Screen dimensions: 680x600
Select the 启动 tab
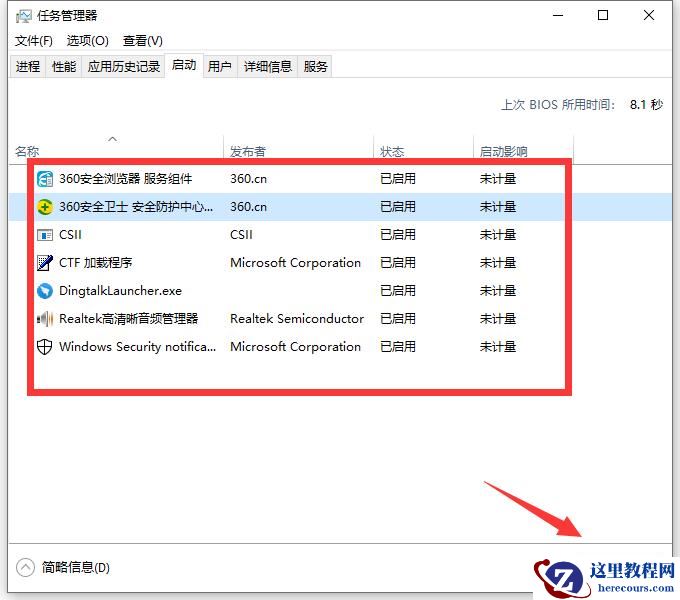coord(184,65)
